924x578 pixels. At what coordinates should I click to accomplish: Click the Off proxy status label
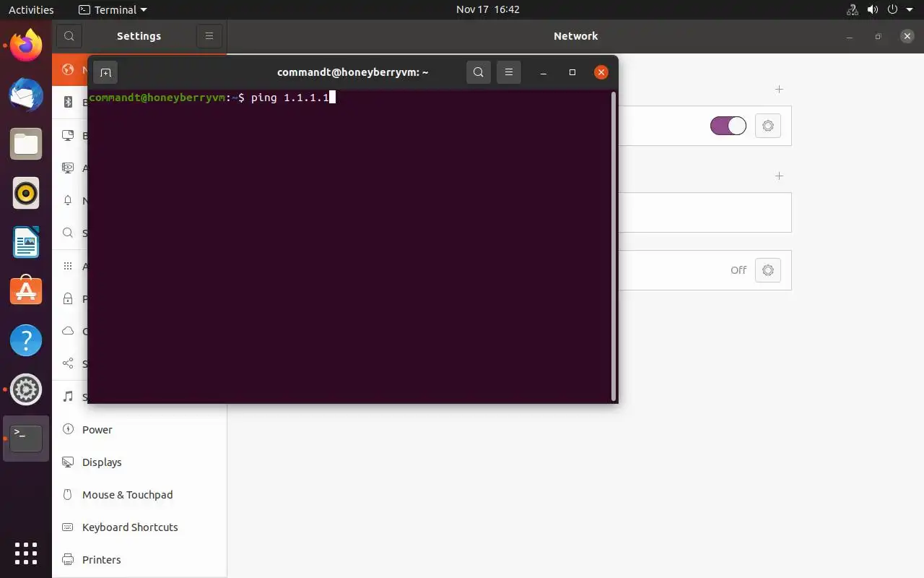pos(738,270)
